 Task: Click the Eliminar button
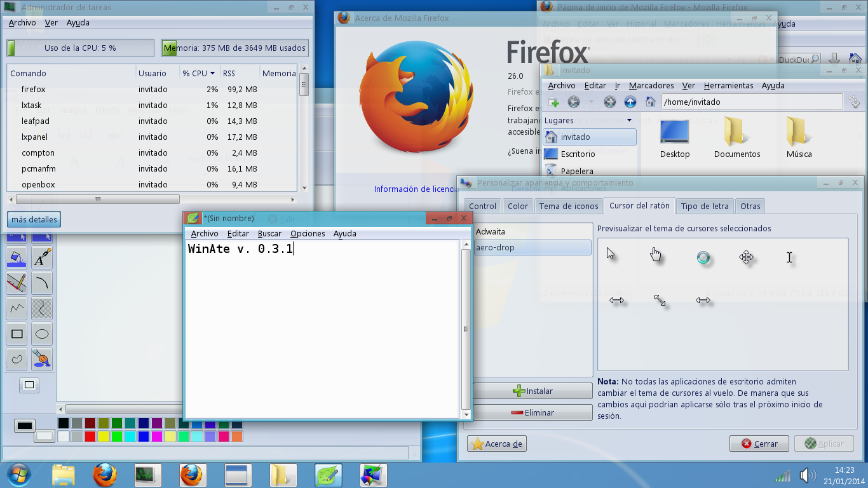(x=532, y=412)
